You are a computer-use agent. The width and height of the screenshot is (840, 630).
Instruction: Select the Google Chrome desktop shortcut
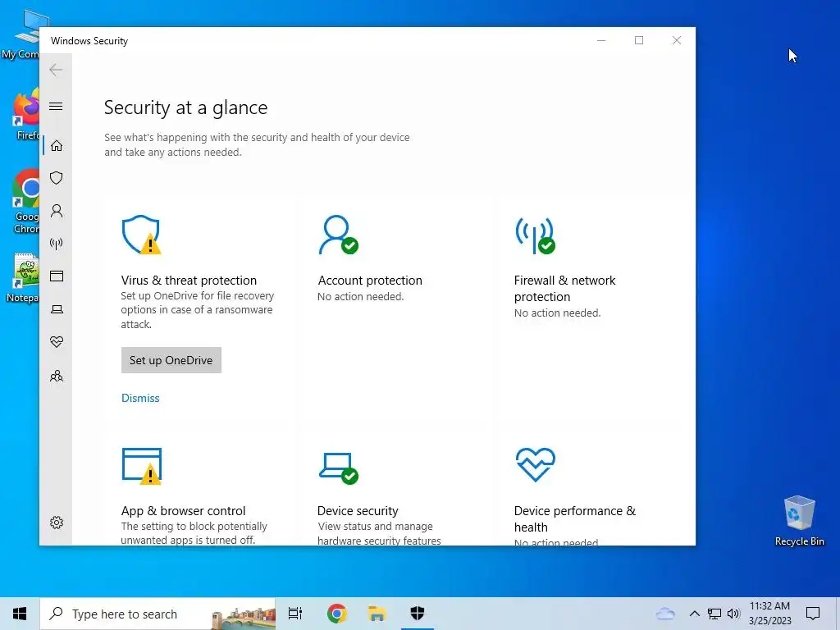25,202
